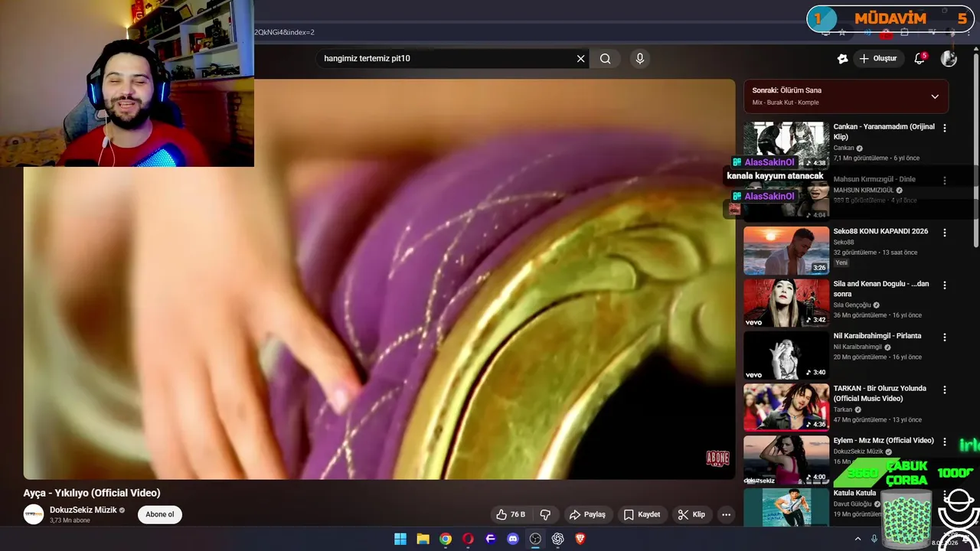Open File Explorer from taskbar

[x=423, y=539]
